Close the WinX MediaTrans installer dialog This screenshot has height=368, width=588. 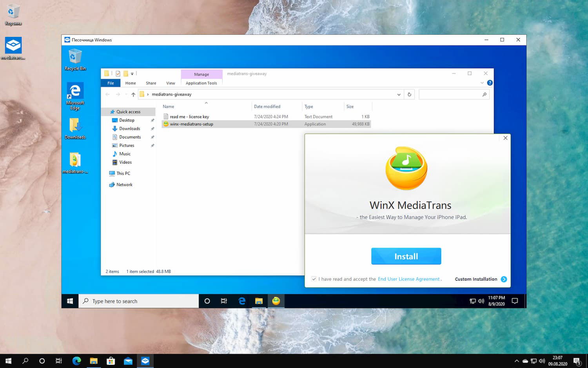(505, 138)
